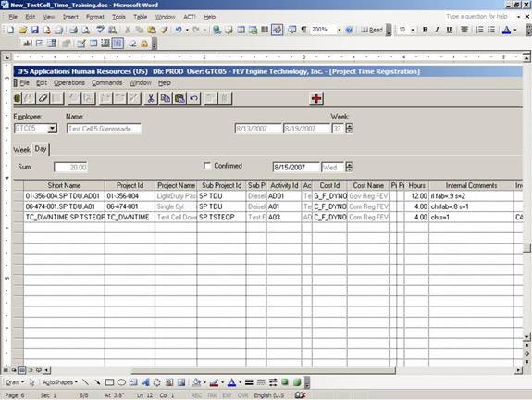
Task: Click the Open folder icon
Action: point(22,30)
